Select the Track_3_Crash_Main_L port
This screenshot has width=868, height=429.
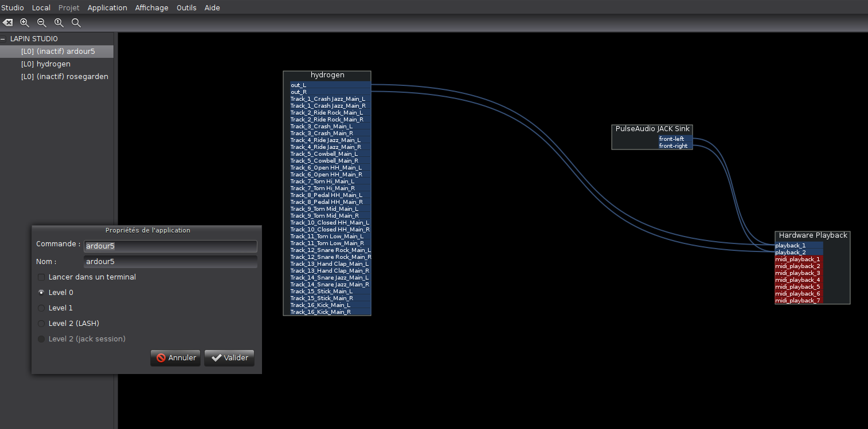330,127
